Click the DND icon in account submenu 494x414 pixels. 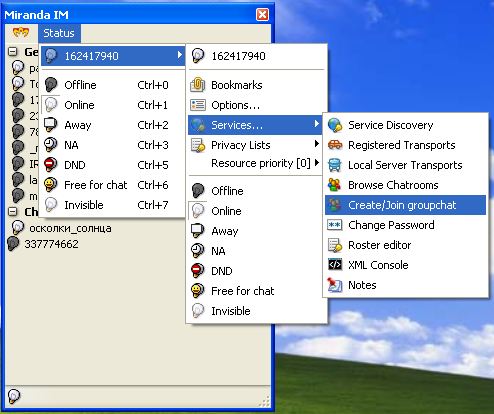coord(198,271)
